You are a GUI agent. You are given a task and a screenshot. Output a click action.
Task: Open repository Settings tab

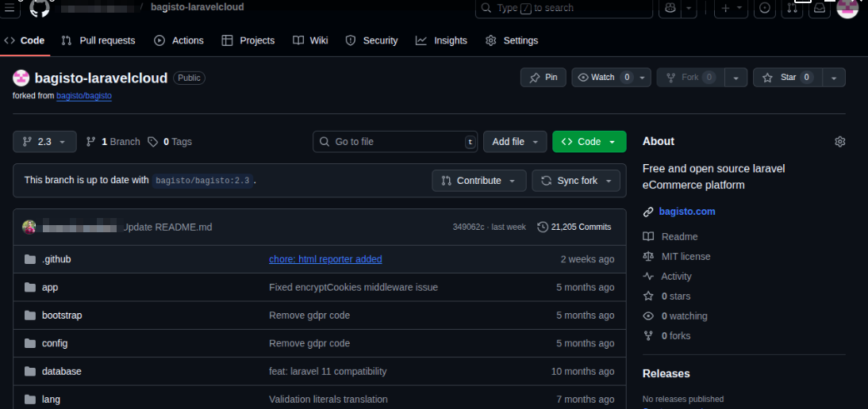point(512,40)
